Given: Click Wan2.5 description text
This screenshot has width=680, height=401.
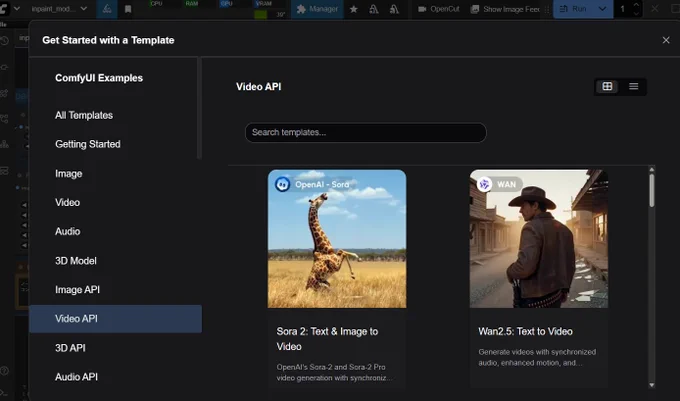Looking at the screenshot, I should pos(537,358).
